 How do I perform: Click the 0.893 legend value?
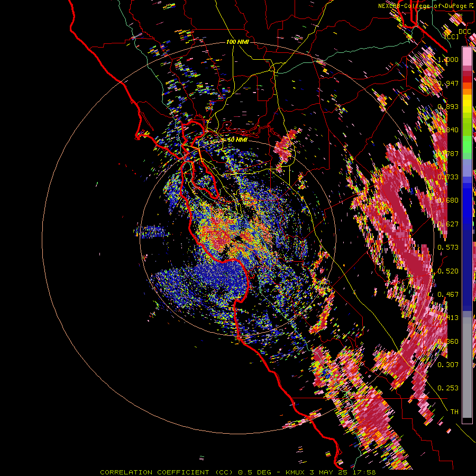(448, 106)
